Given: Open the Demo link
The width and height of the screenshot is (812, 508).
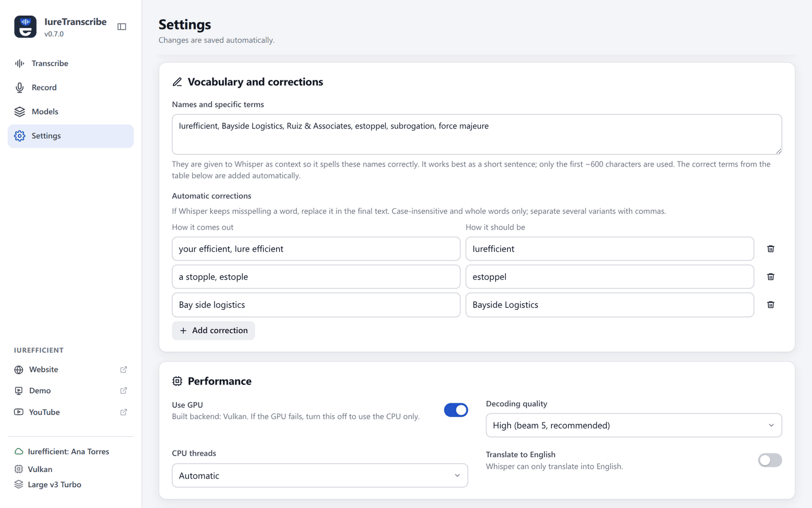Looking at the screenshot, I should coord(71,391).
